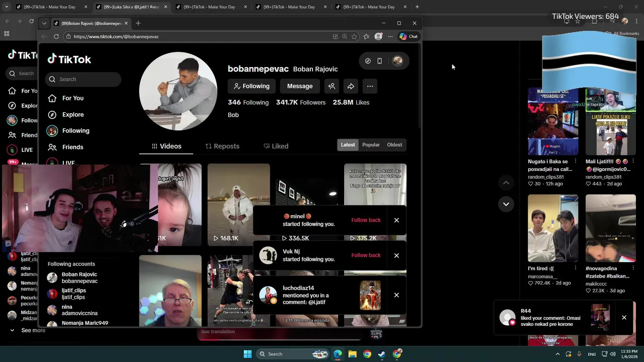Click the add-friend icon on the bobannepevac profile
Viewport: 644px width, 362px height.
332,86
